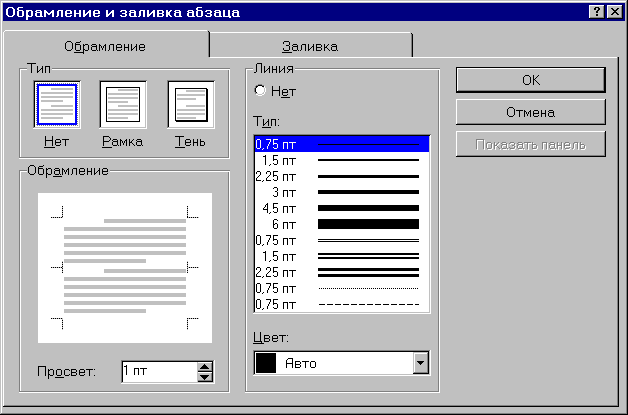Click the Отмена button
The image size is (628, 415).
pyautogui.click(x=531, y=112)
